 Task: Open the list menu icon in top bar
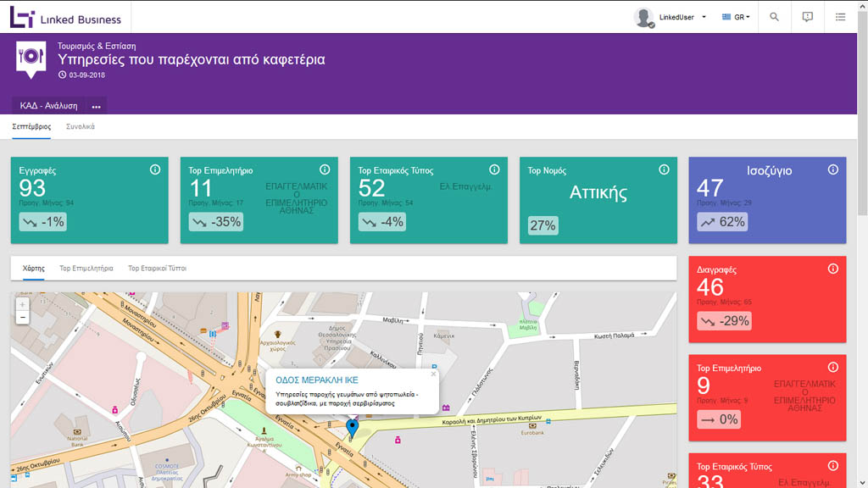click(x=840, y=17)
